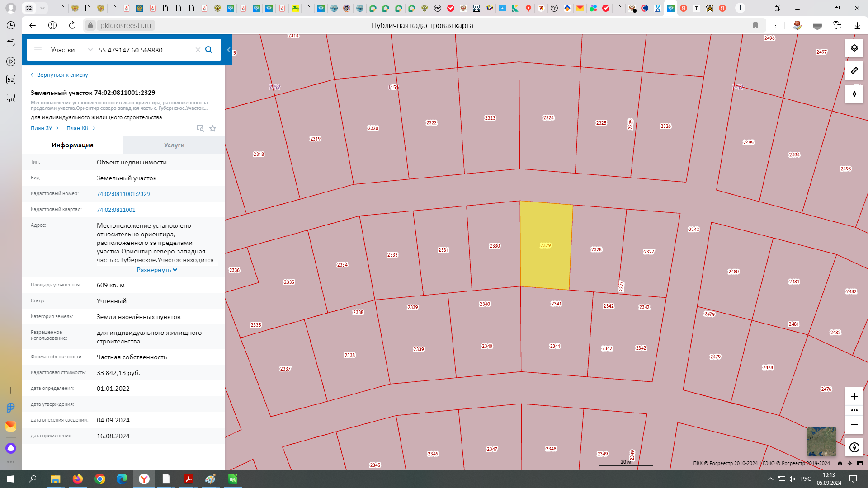The image size is (868, 488).
Task: Clear the coordinates search with X
Action: pos(198,50)
